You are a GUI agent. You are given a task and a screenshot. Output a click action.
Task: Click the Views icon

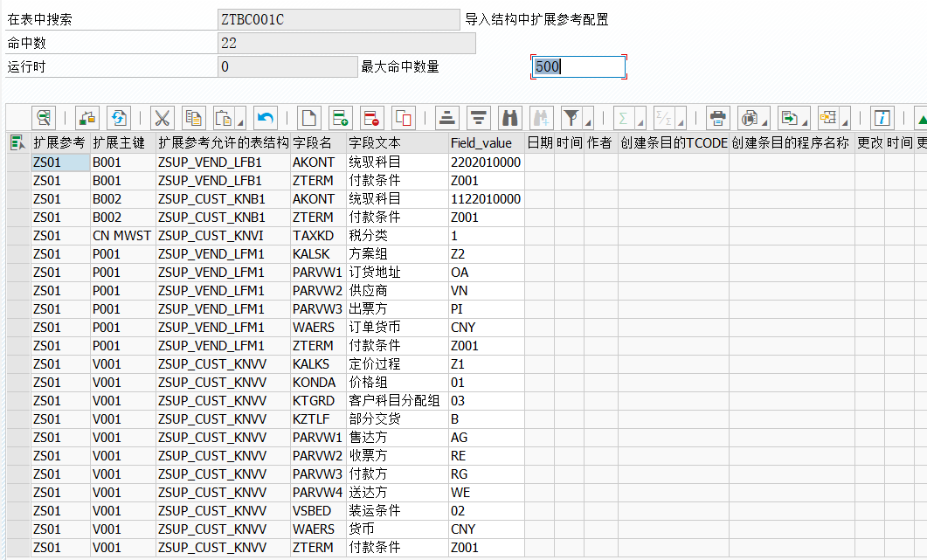coord(749,118)
